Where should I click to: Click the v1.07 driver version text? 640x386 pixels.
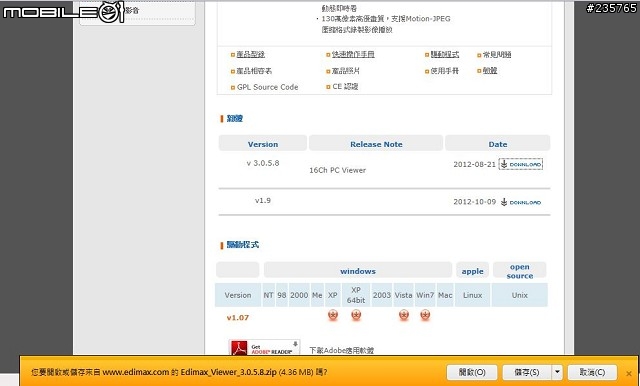click(238, 317)
